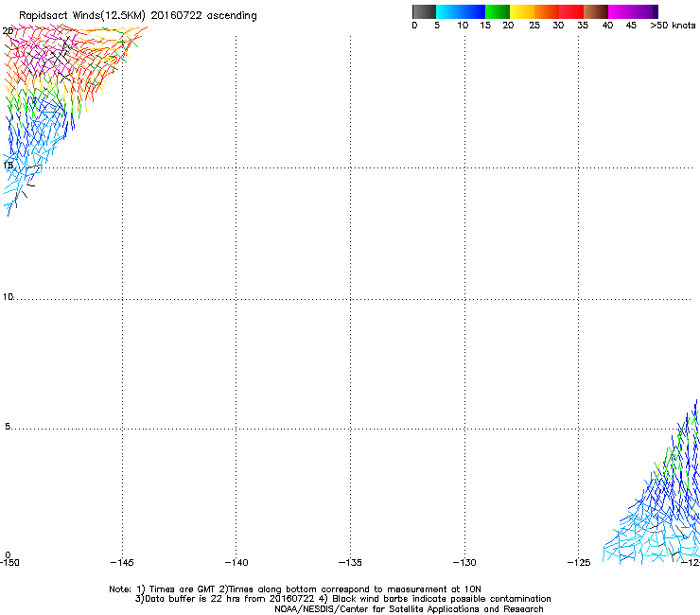The width and height of the screenshot is (700, 615).
Task: Click the longitude label '-135'
Action: click(350, 563)
